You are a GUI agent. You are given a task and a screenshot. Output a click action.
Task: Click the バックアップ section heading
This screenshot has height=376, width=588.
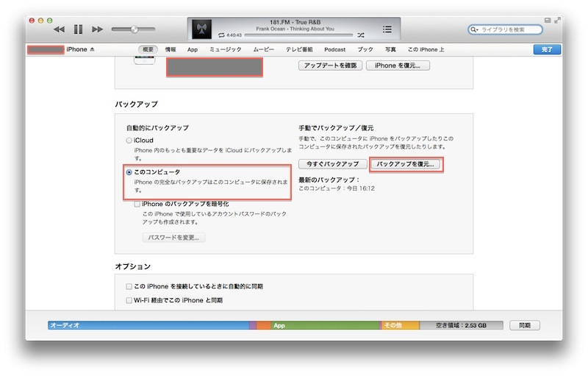[137, 104]
